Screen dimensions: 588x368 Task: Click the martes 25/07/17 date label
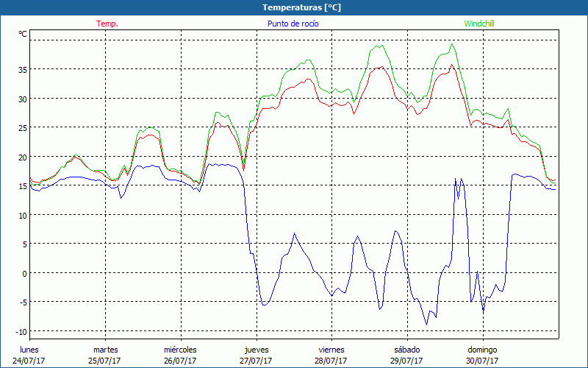[x=105, y=355]
